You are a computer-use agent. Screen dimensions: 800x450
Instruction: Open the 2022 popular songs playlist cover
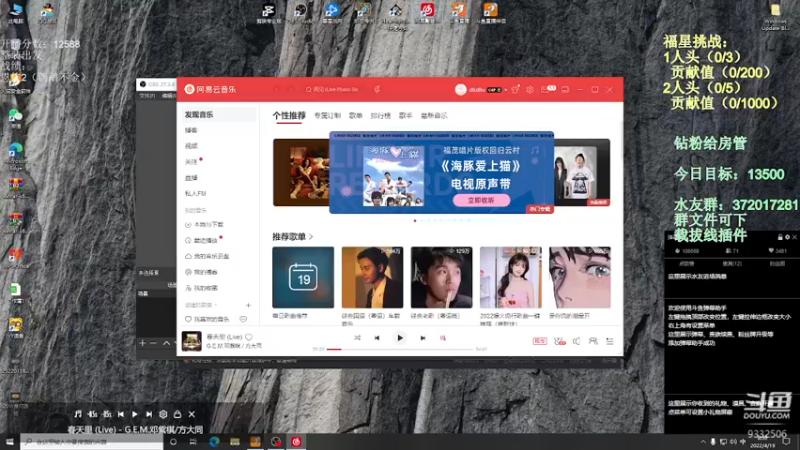511,278
